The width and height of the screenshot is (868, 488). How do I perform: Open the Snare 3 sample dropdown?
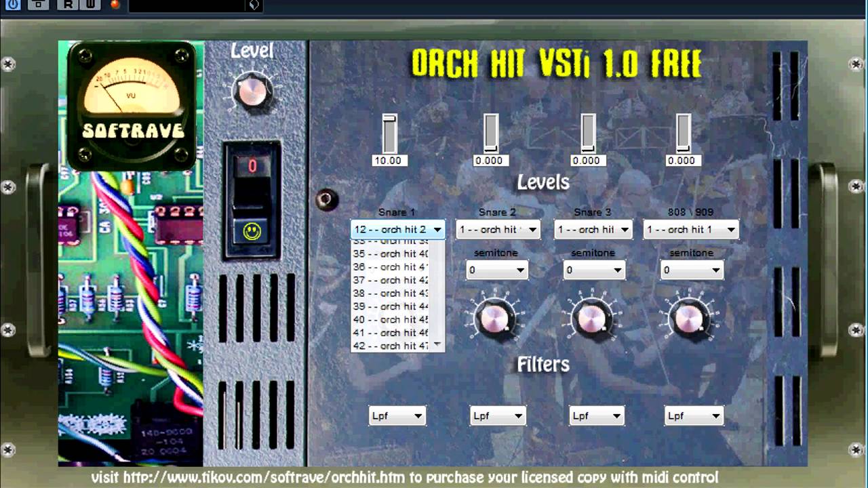pyautogui.click(x=593, y=230)
